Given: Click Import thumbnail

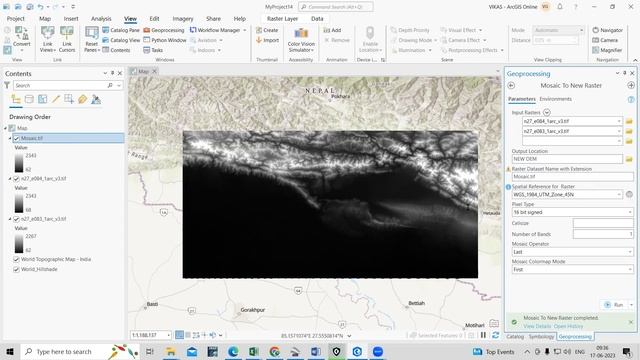Looking at the screenshot, I should [x=267, y=40].
